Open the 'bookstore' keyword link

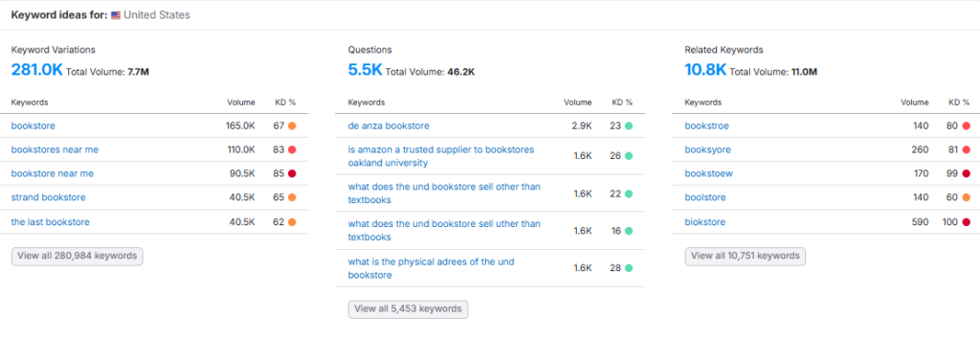coord(33,125)
